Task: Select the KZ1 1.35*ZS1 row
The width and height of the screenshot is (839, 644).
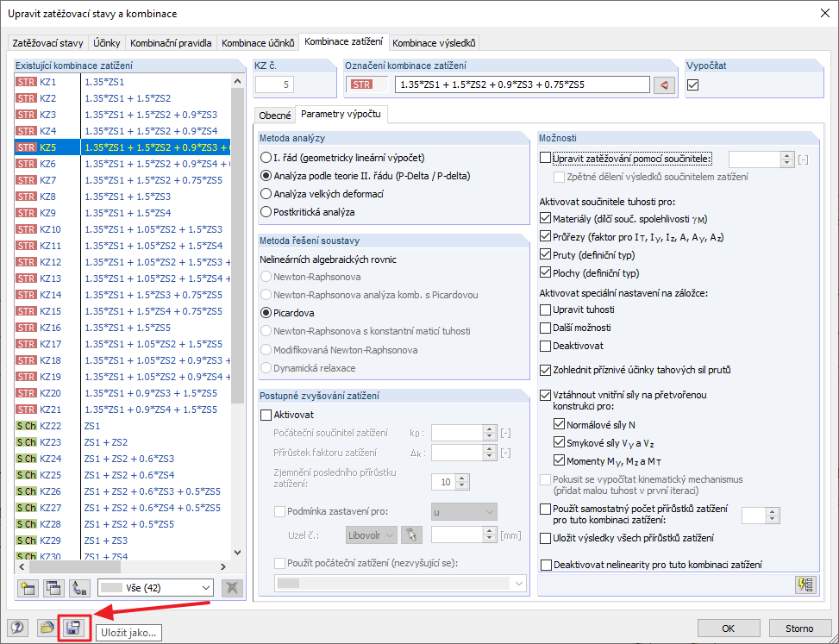Action: [x=122, y=82]
